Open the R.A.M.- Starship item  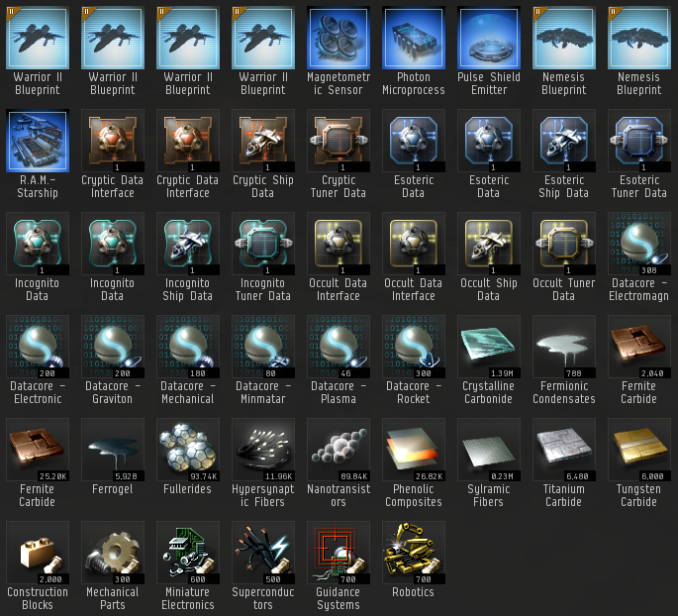[38, 141]
